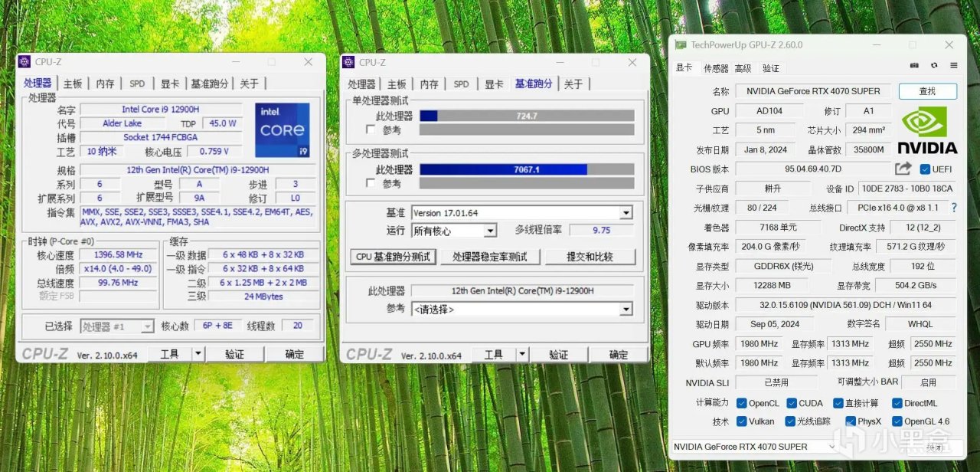Enable 参考 under 单处理器测试
Viewport: 980px width, 472px height.
coord(371,129)
